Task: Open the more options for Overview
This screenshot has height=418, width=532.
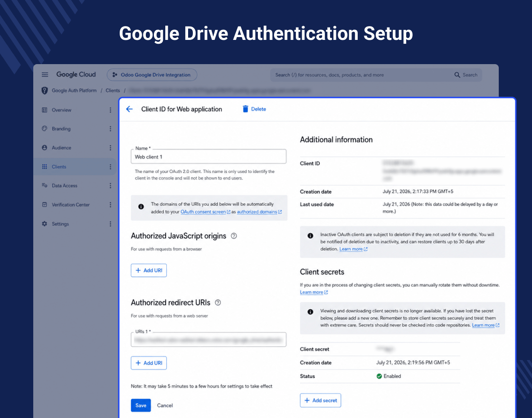Action: (x=110, y=110)
